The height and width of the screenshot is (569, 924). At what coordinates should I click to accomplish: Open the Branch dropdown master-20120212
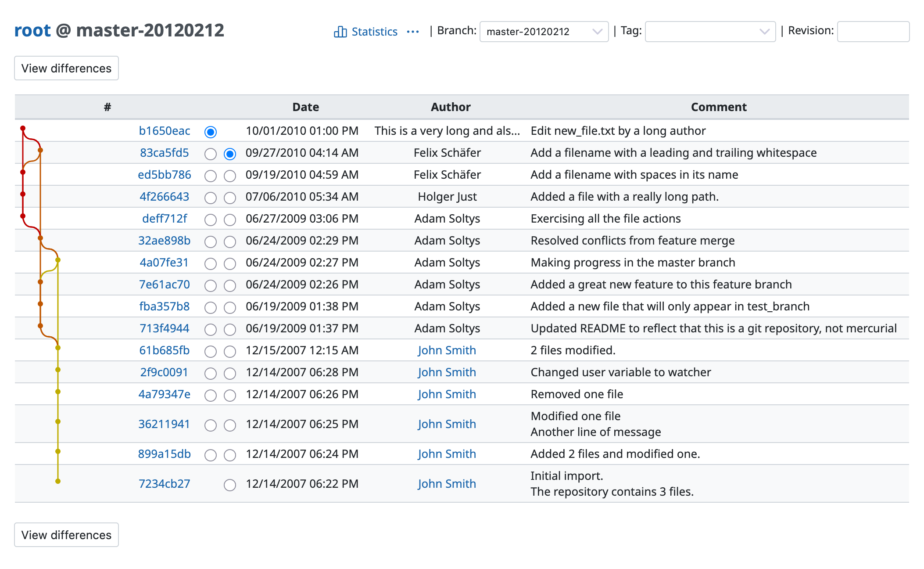point(544,32)
